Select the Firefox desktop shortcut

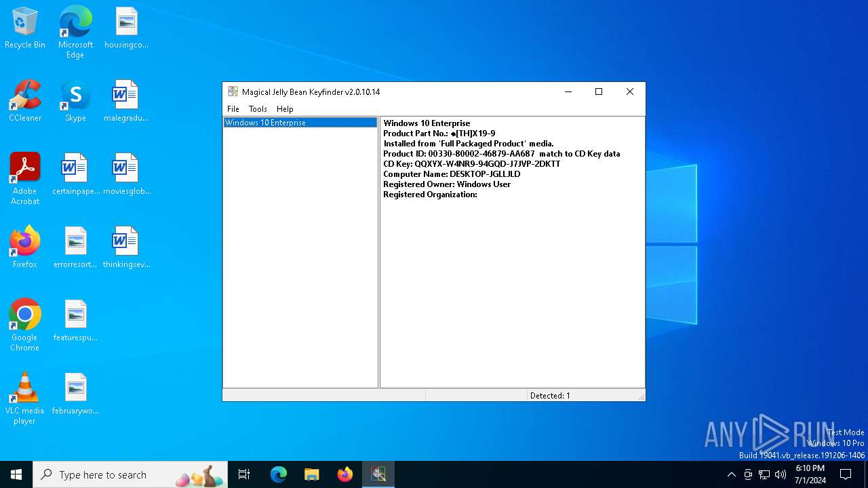25,247
